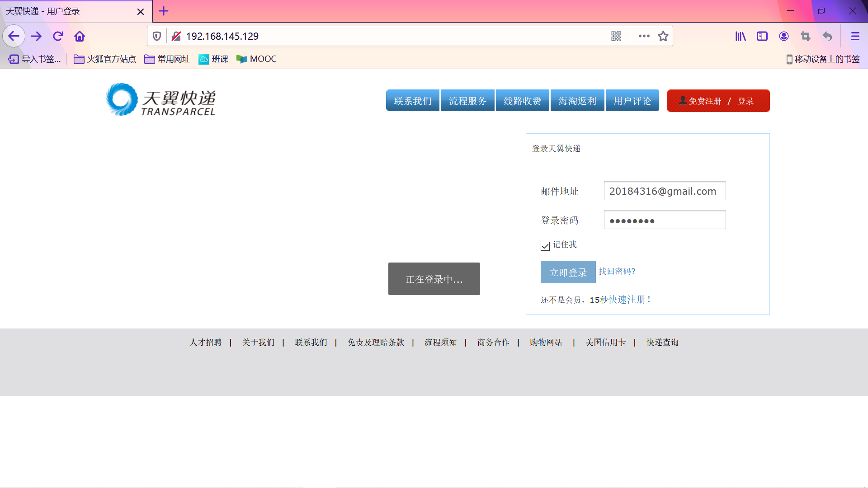Bookmark this page with the star icon

click(663, 36)
